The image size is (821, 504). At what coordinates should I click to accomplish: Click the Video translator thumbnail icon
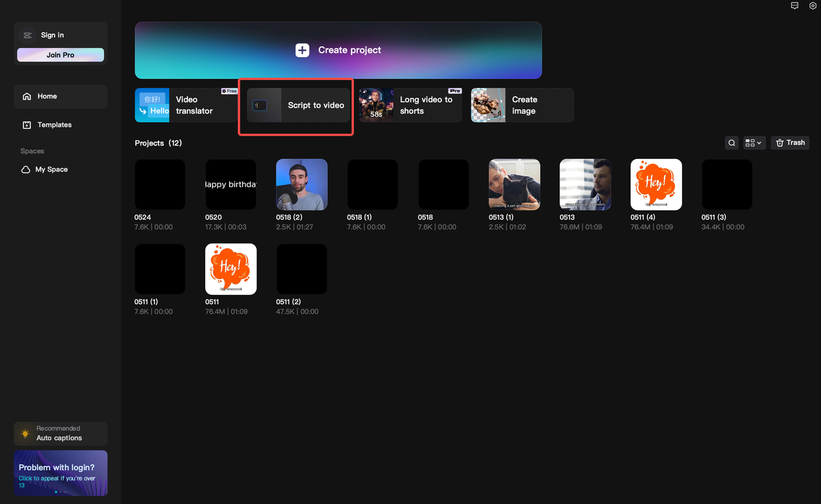152,105
